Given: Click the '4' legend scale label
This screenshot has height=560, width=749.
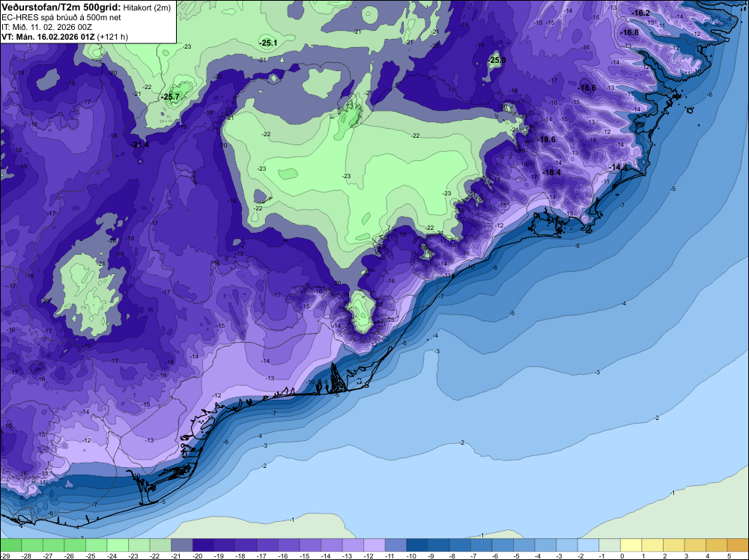Looking at the screenshot, I should 708,556.
